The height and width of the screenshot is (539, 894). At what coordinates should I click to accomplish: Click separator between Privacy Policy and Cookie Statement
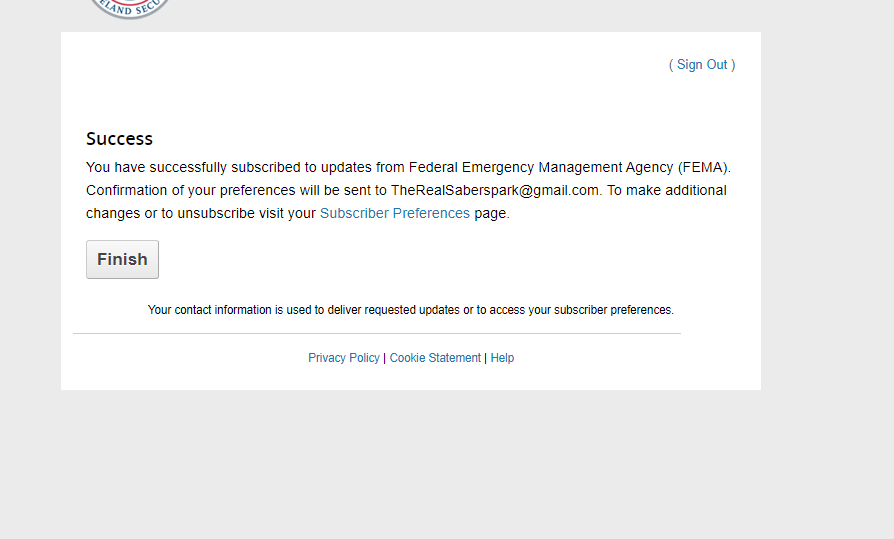[385, 358]
